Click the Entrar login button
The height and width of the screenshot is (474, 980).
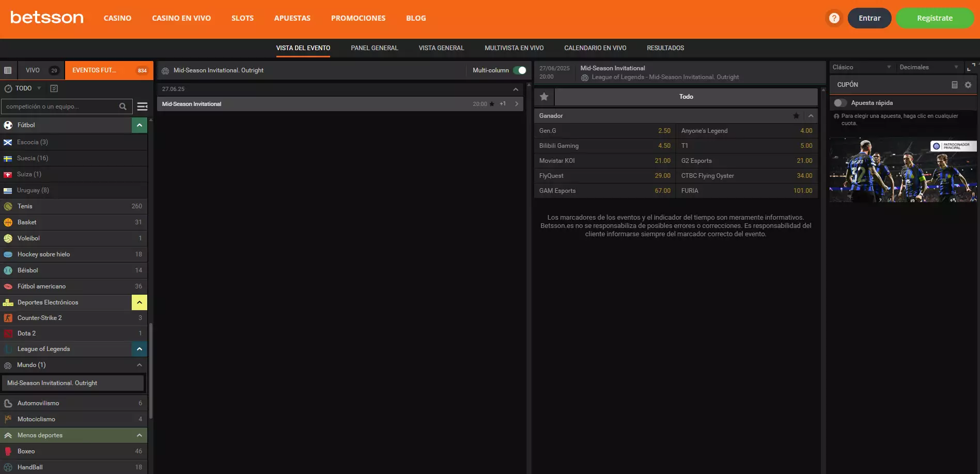869,18
